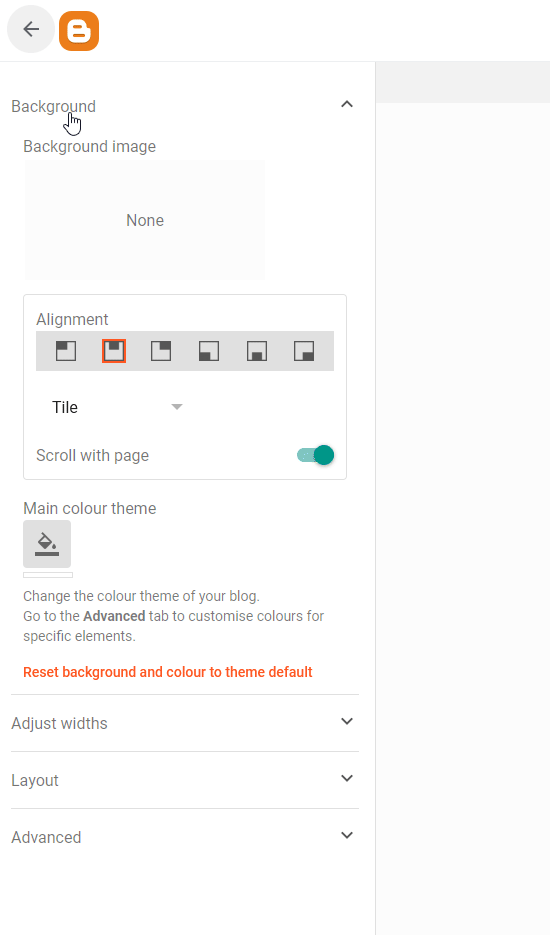Expand the Adjust widths section
The height and width of the screenshot is (935, 550).
[185, 723]
